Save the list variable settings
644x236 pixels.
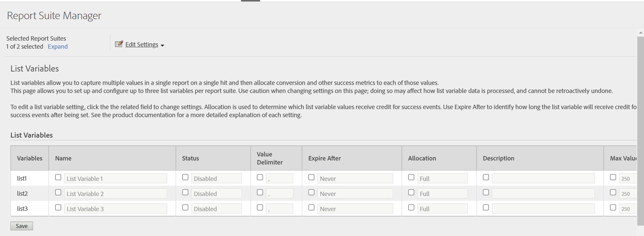tap(22, 226)
